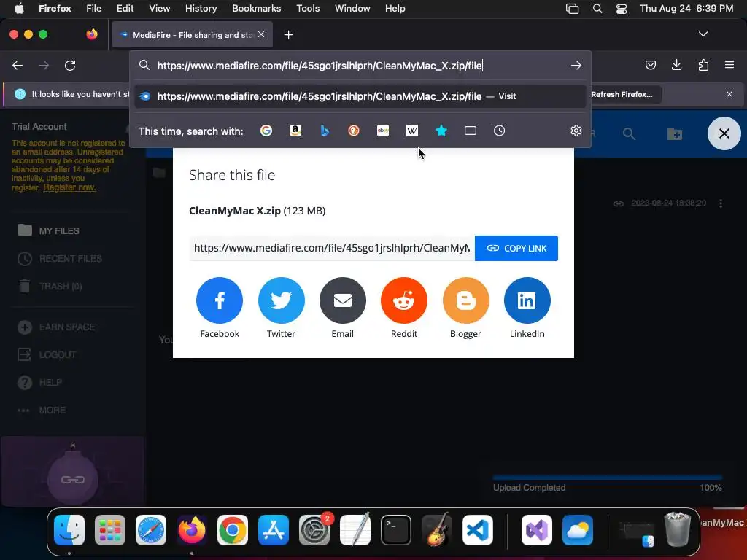Open HELP in sidebar
This screenshot has width=747, height=560.
[39, 382]
